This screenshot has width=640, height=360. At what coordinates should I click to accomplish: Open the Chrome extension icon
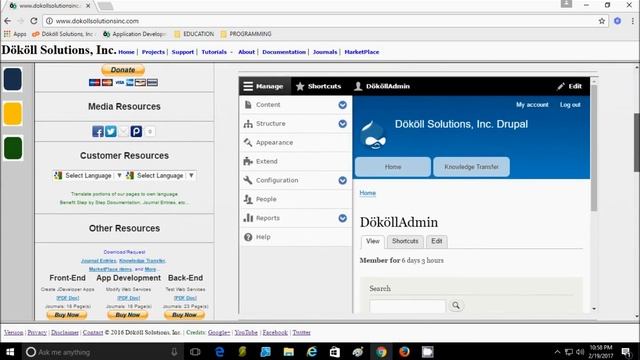point(618,21)
